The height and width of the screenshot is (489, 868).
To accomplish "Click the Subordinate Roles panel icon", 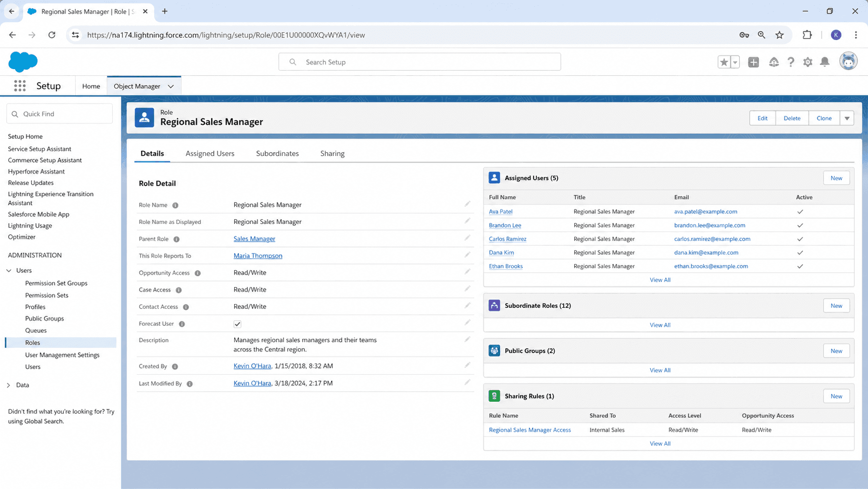I will (x=494, y=306).
